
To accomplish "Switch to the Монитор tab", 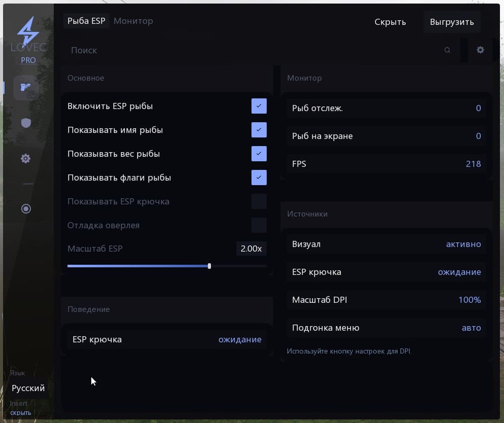I will [133, 21].
